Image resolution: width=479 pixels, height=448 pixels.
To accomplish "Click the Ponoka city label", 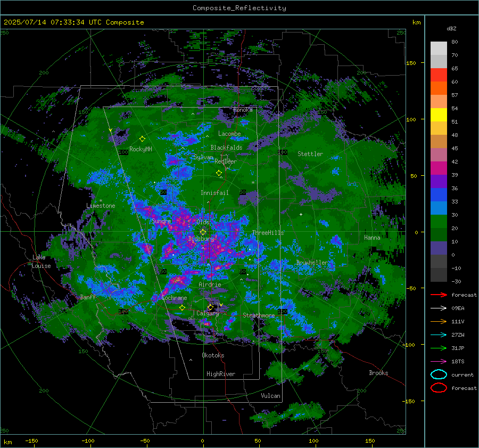I will tap(243, 110).
